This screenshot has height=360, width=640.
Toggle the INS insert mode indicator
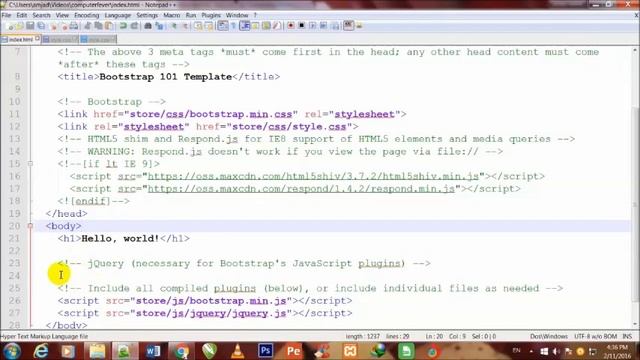point(627,336)
